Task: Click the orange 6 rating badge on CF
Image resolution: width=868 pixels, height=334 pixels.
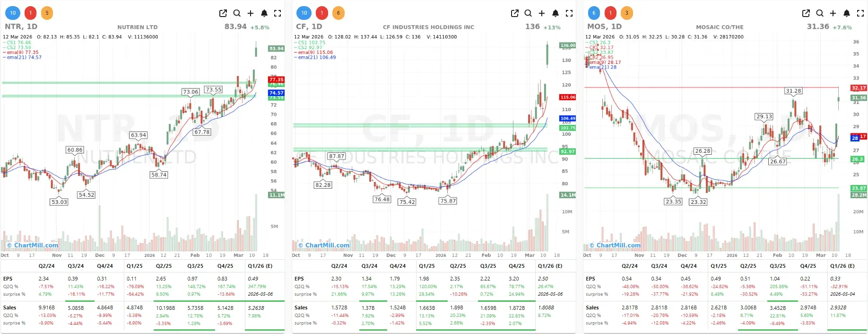Action: (339, 13)
